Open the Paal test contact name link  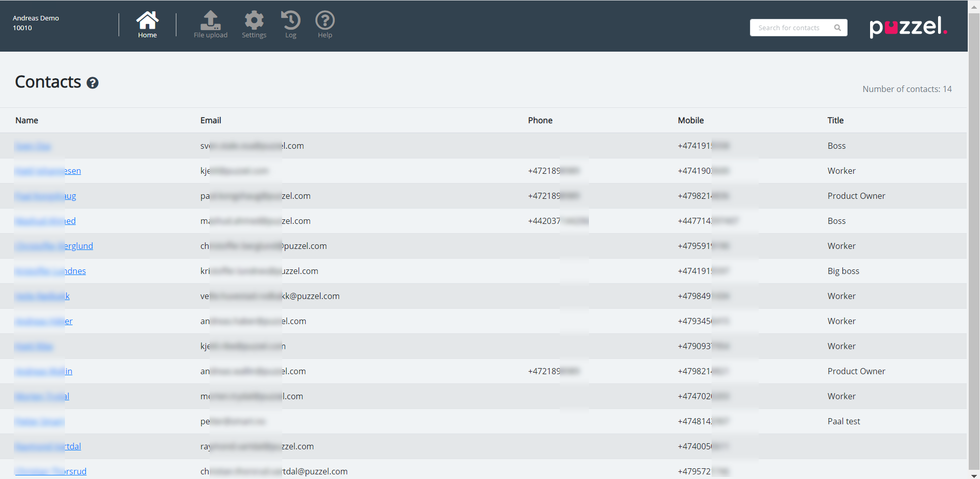click(x=40, y=422)
